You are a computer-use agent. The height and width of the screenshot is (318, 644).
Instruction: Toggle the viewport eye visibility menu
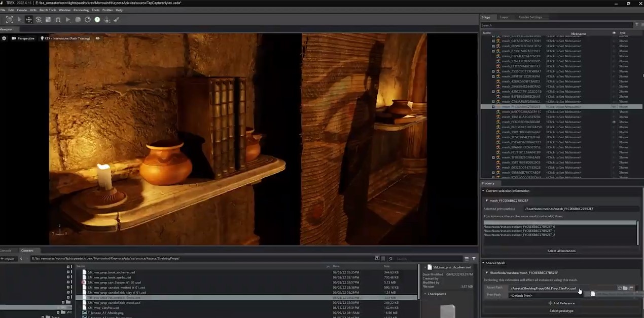point(97,38)
